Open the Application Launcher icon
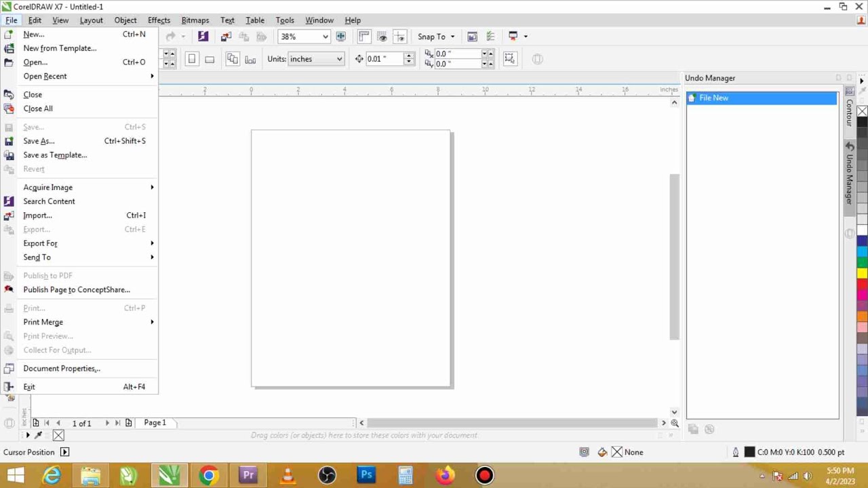This screenshot has height=488, width=868. (513, 37)
